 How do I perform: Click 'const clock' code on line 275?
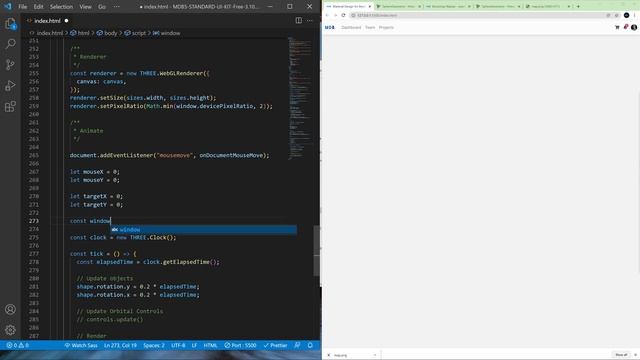click(x=88, y=238)
